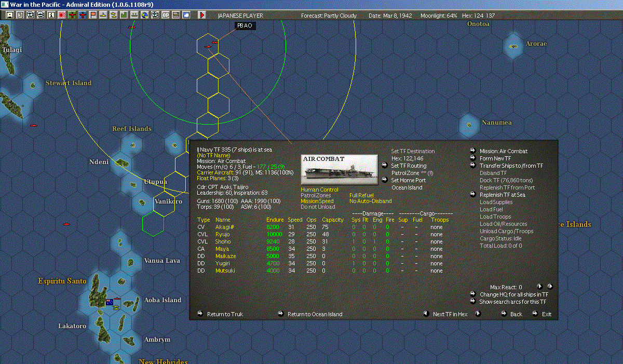Viewport: 623px width, 364px height.
Task: Click the Forecast: Partly Cloudy status
Action: 329,16
